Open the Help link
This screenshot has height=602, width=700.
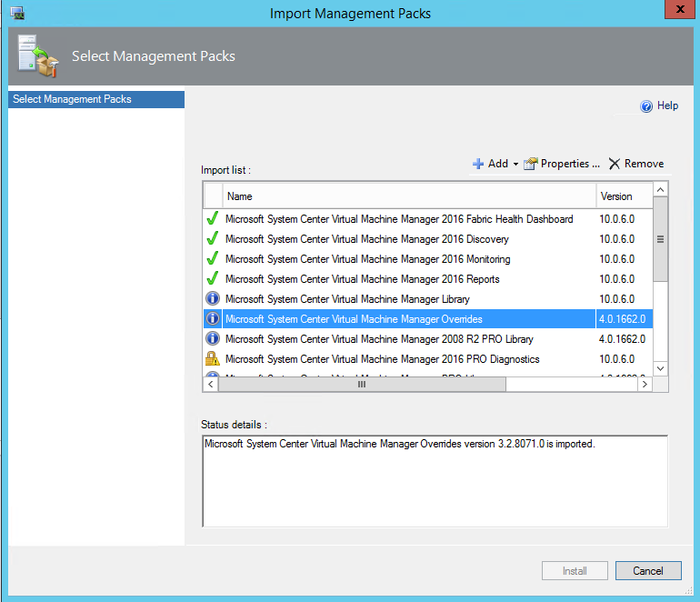[x=667, y=105]
